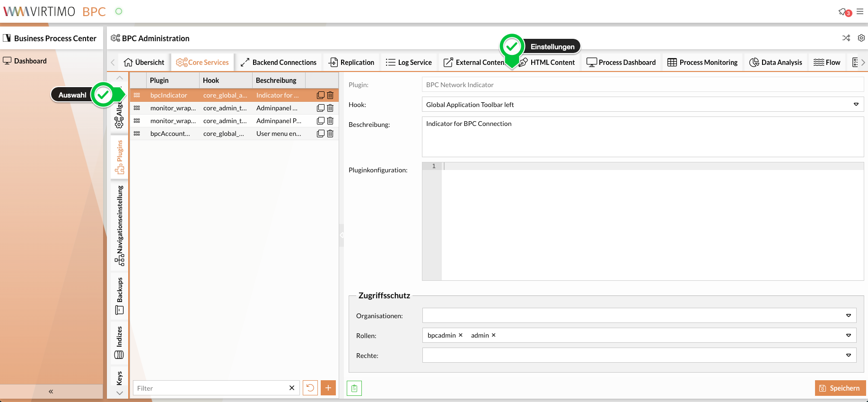
Task: Delete the monitor_wrap Adminpanel P... row
Action: (x=330, y=121)
